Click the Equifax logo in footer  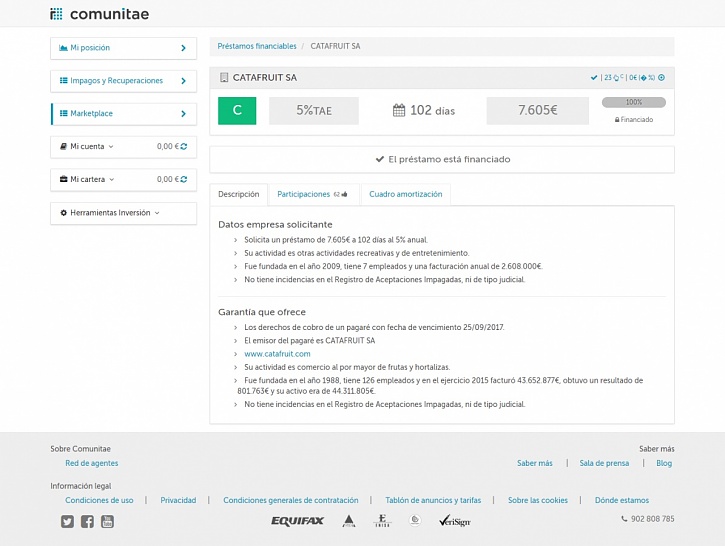pos(297,521)
